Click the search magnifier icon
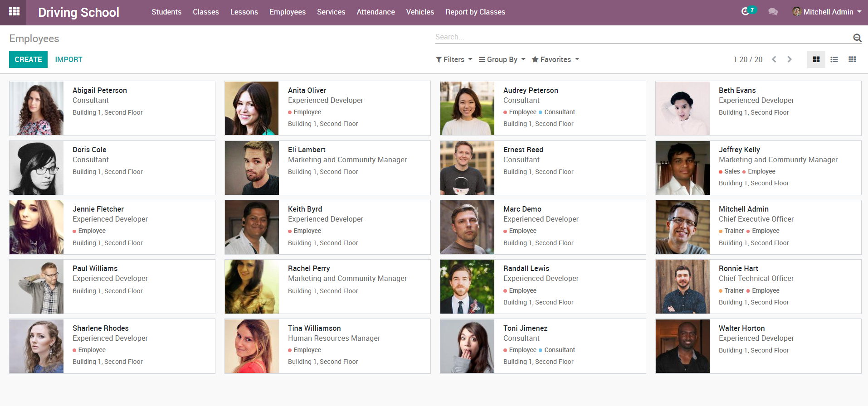Viewport: 868px width, 406px height. pyautogui.click(x=857, y=38)
